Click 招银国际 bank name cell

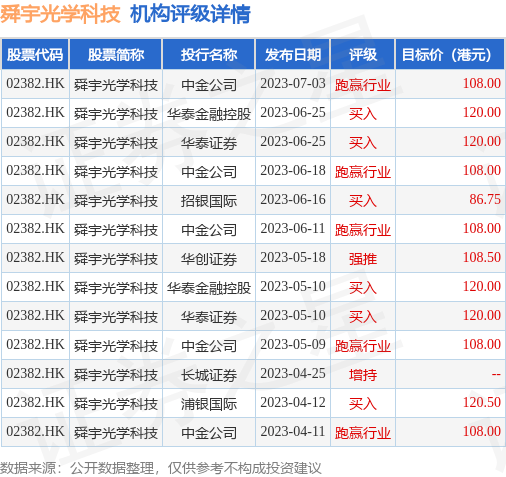tap(209, 200)
